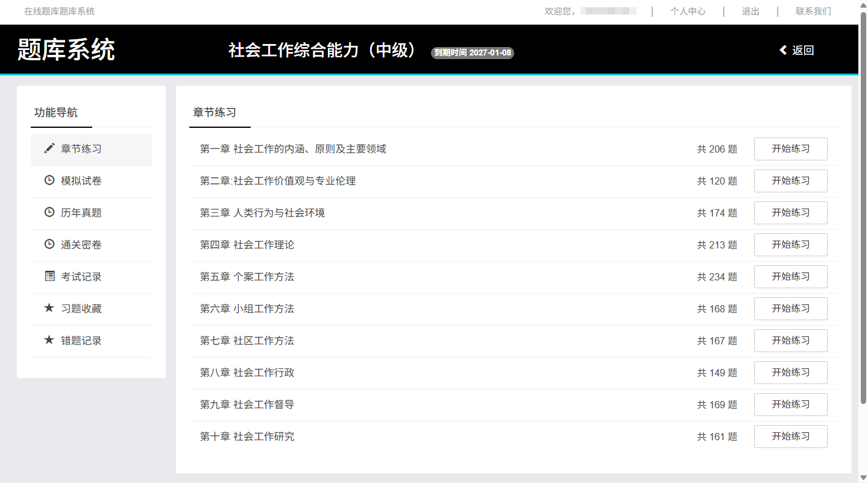
Task: Begin 第七章 社区工作方法 practice
Action: click(x=790, y=341)
